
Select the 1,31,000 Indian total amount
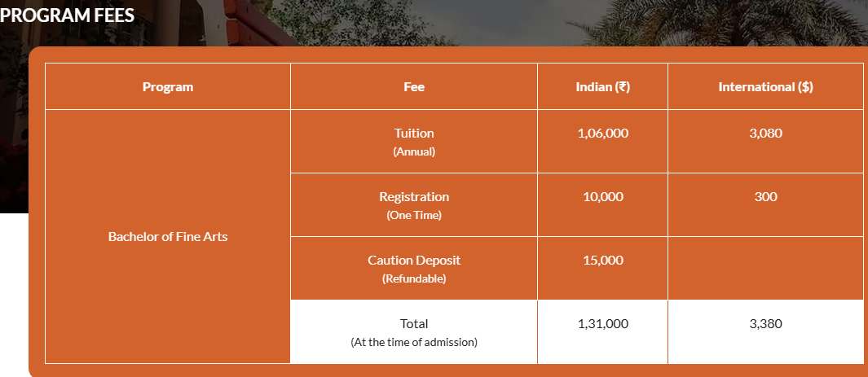(x=603, y=324)
